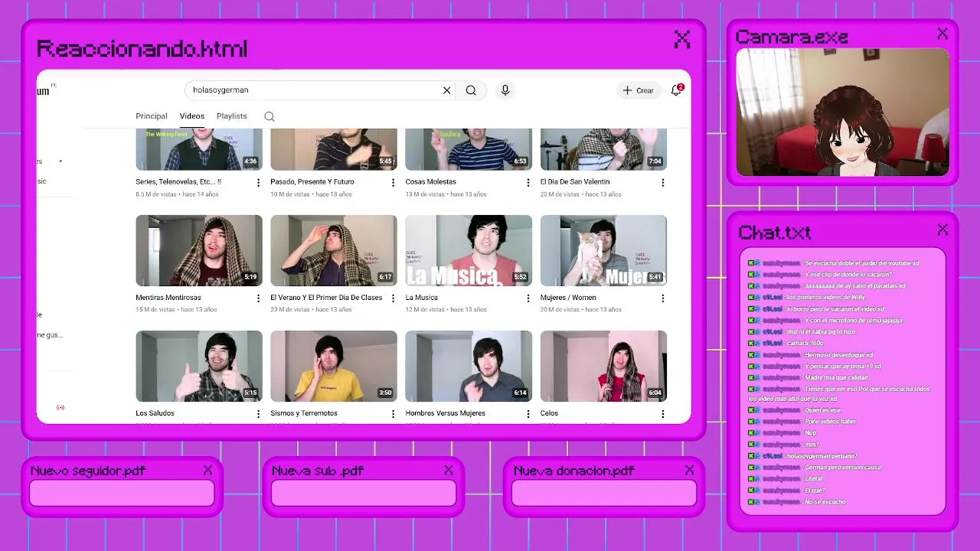Play El Verano Y El Primer Dia thumbnail
The height and width of the screenshot is (551, 980).
point(334,250)
